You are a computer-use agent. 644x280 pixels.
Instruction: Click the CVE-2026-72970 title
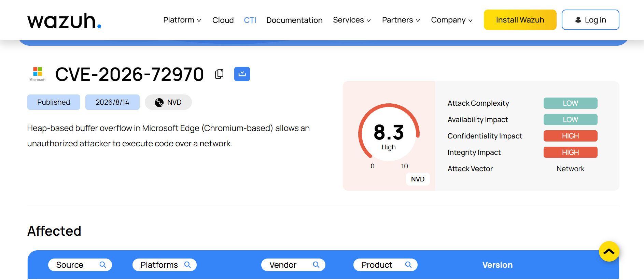click(129, 74)
